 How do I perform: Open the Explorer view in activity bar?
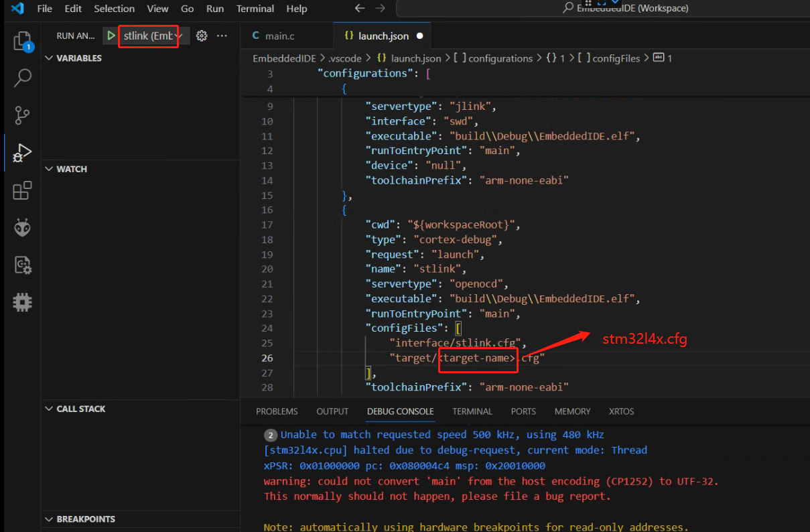pyautogui.click(x=22, y=42)
